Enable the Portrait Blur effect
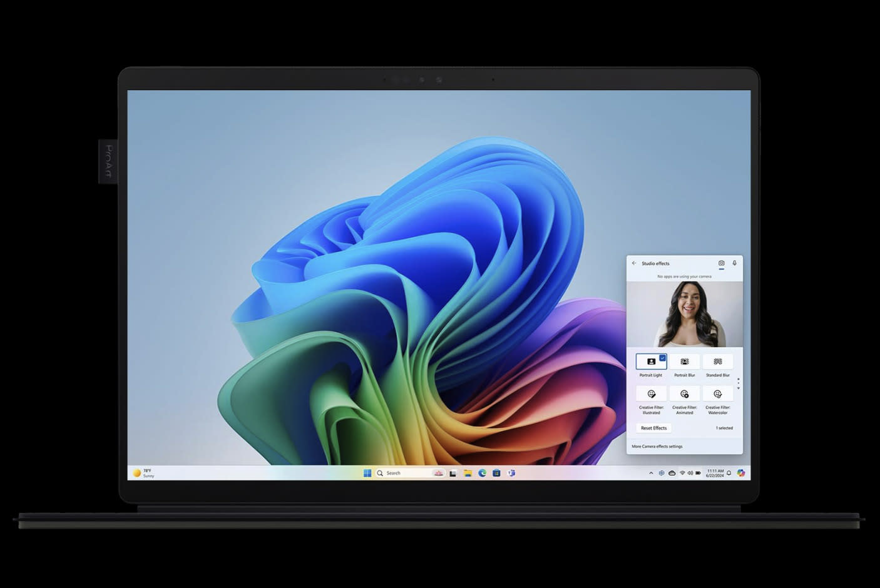Image resolution: width=880 pixels, height=588 pixels. click(684, 362)
